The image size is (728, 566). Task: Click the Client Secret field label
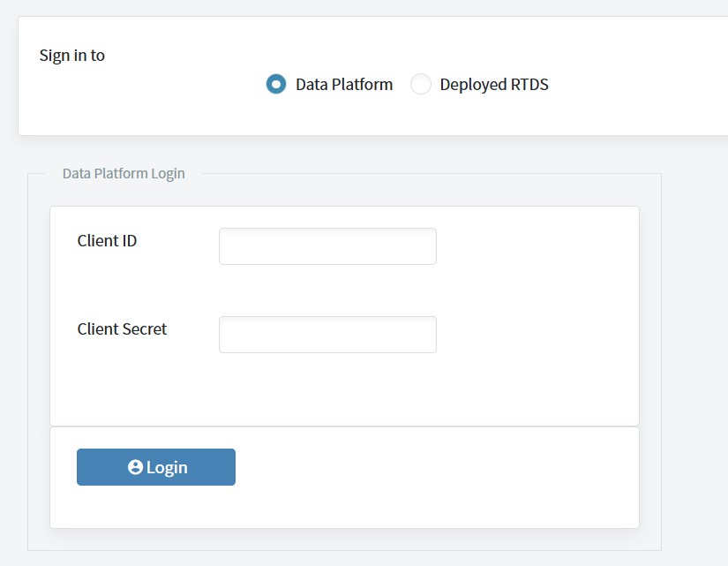pos(122,329)
